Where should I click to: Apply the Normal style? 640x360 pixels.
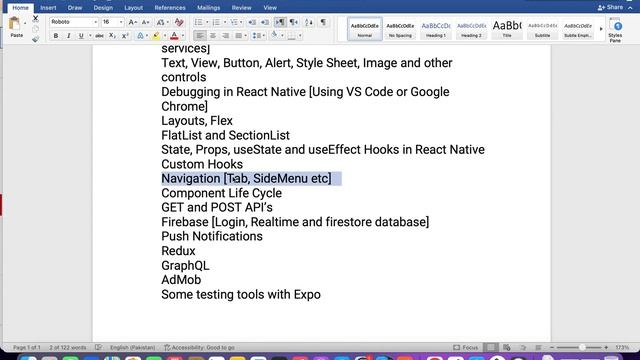pyautogui.click(x=364, y=29)
